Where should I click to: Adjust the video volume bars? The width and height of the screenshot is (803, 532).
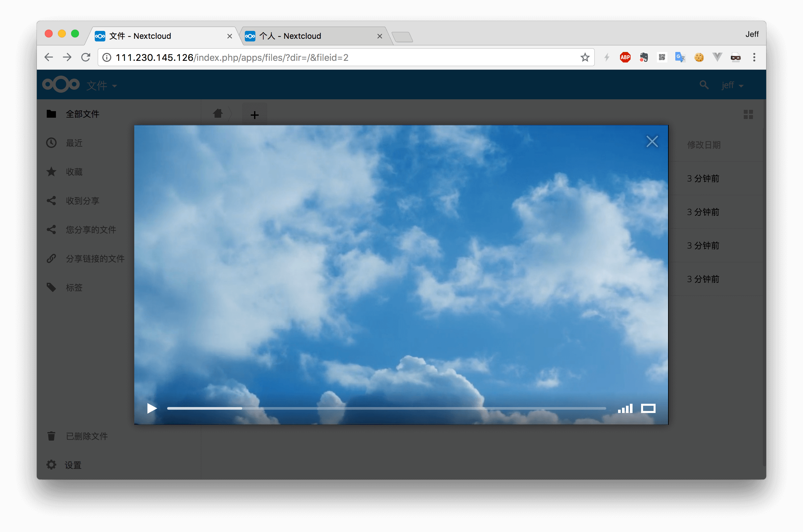coord(625,408)
